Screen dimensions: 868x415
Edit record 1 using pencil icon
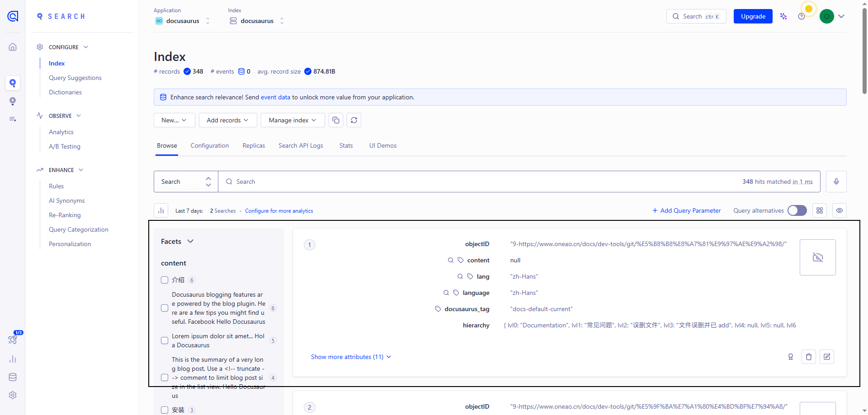(x=826, y=357)
